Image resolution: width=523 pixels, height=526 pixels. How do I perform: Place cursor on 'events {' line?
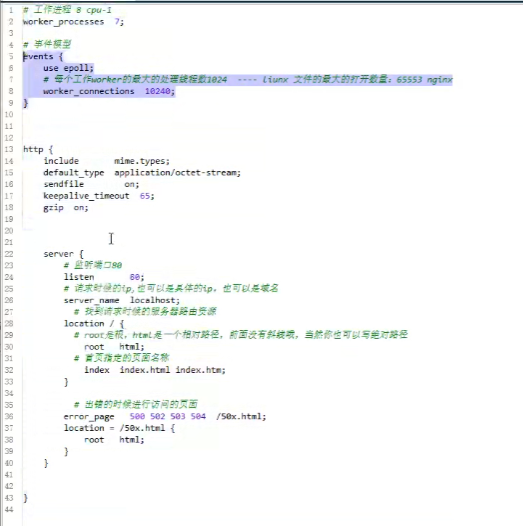tap(43, 56)
